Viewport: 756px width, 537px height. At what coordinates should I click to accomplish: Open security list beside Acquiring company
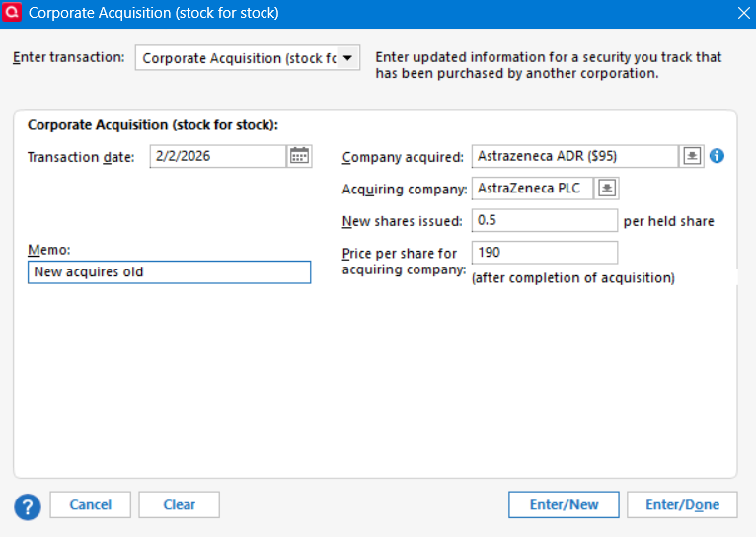click(x=607, y=188)
